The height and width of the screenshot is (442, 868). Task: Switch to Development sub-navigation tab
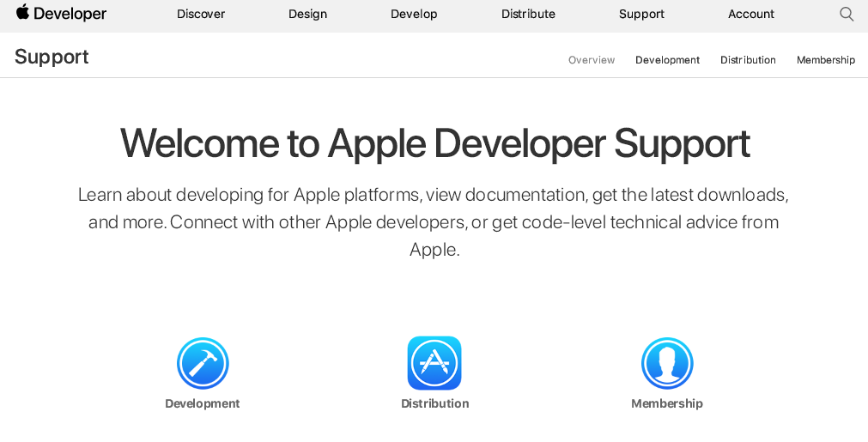click(x=668, y=60)
